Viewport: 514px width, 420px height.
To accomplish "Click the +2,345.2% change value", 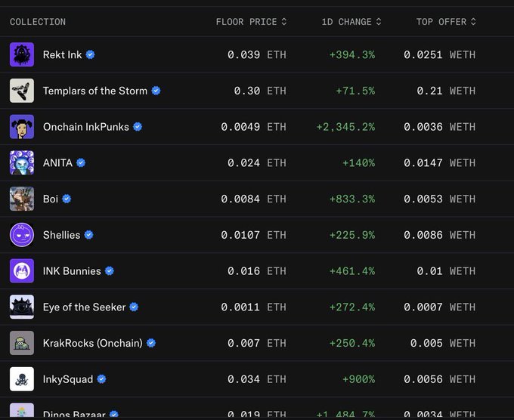I will tap(345, 126).
